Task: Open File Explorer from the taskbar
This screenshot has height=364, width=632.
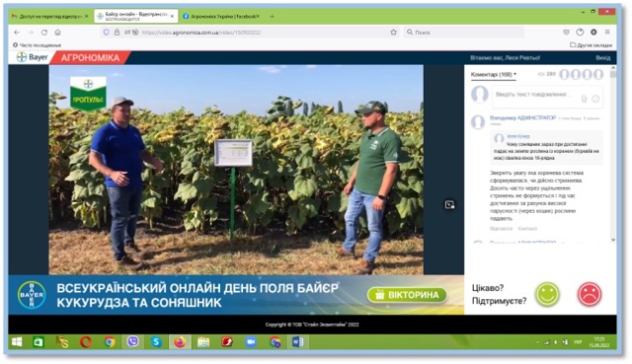Action: pyautogui.click(x=203, y=342)
